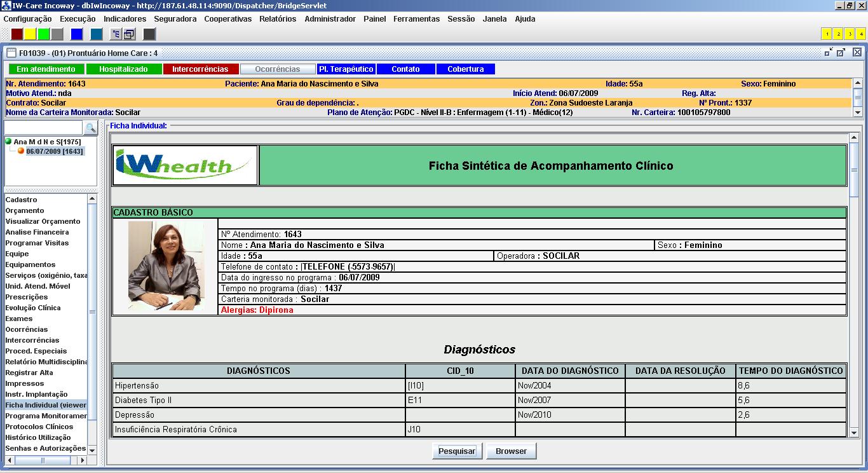Click the blue Cobertura button
Viewport: 868px width, 473px height.
[x=466, y=69]
